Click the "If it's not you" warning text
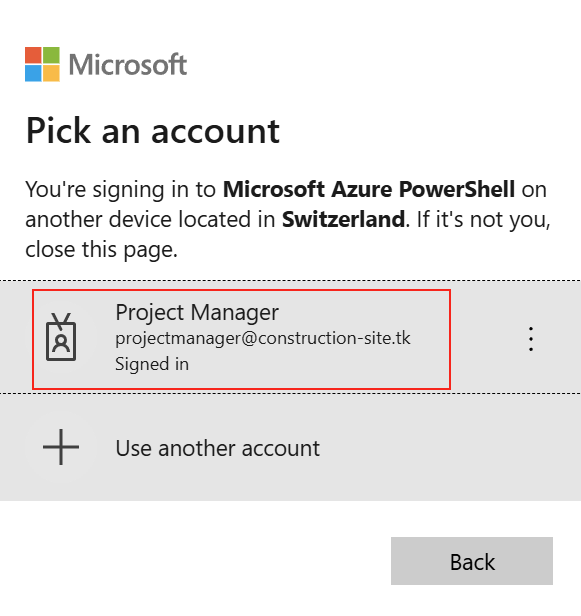581x616 pixels. point(483,219)
